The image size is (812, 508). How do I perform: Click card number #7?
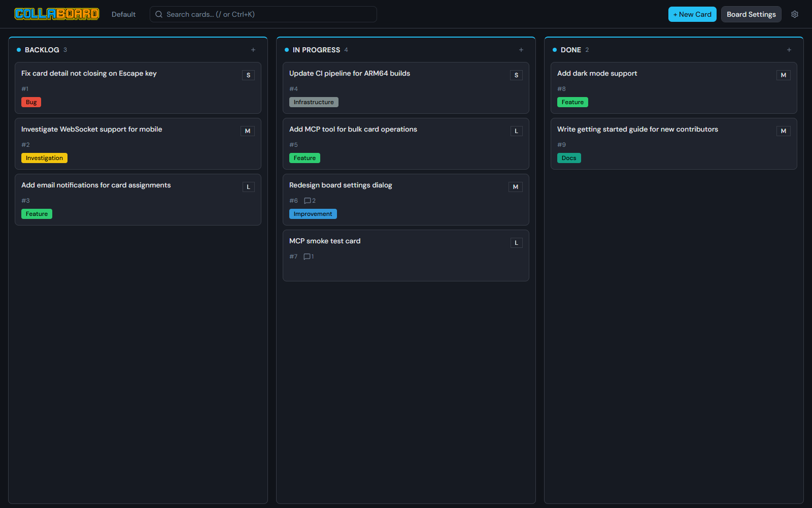[x=293, y=257]
